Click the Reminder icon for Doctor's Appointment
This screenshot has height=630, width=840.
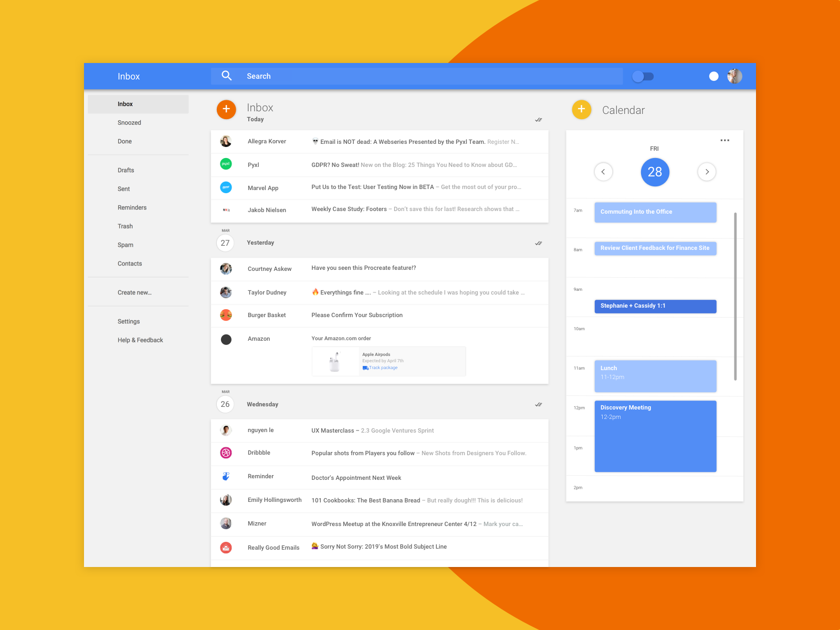pos(226,477)
